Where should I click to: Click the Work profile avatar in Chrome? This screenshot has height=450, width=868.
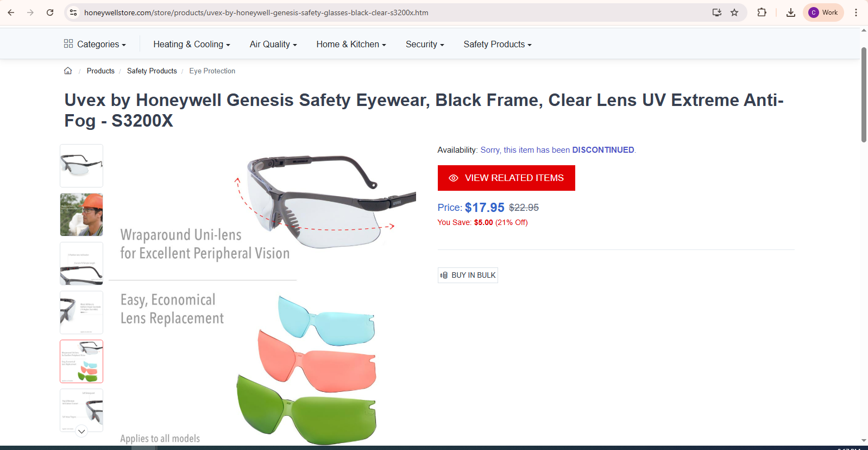coord(822,12)
